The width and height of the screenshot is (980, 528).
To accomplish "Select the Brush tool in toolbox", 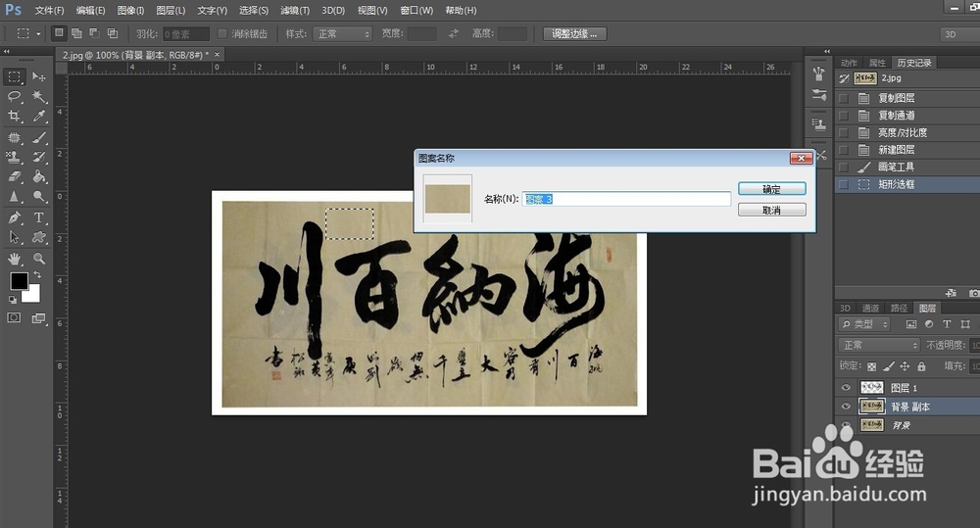I will (39, 137).
